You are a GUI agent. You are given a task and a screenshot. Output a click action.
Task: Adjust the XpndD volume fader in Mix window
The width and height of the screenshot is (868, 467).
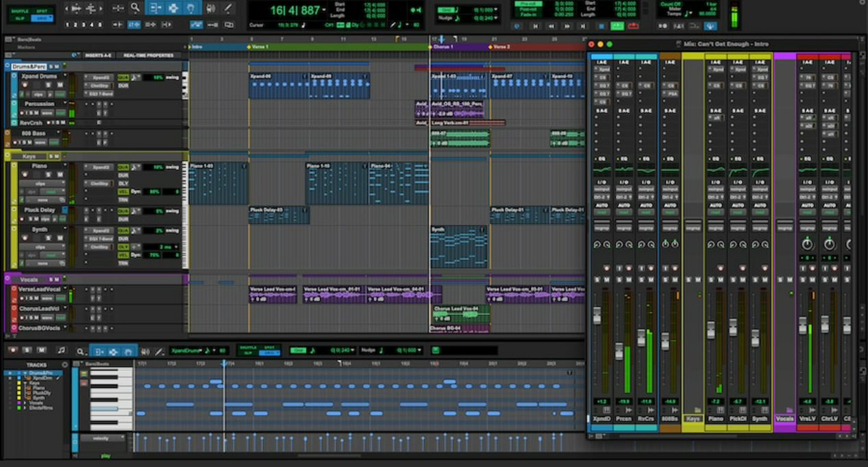597,315
